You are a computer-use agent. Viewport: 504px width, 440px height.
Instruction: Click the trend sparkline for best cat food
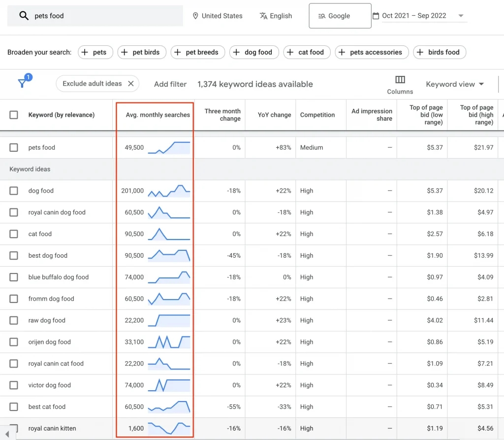click(x=169, y=406)
